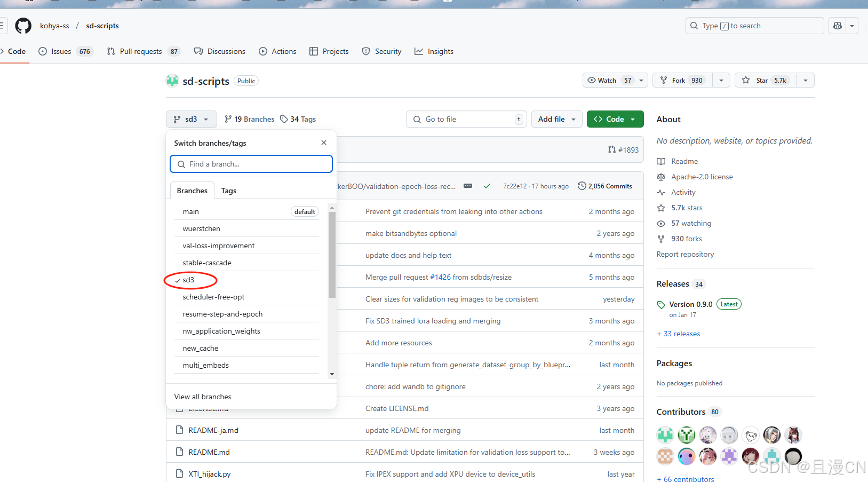Switch to the Insights tab

coord(434,51)
